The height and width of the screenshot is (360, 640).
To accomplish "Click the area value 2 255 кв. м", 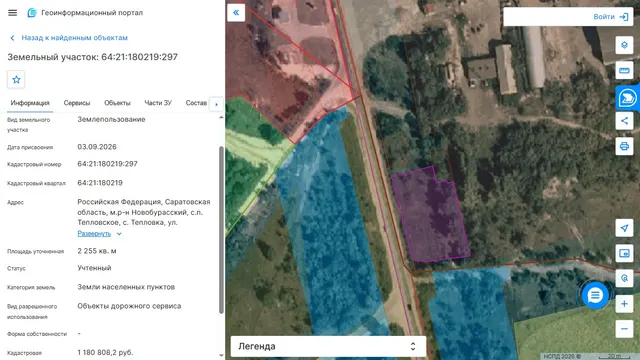I will click(x=97, y=251).
